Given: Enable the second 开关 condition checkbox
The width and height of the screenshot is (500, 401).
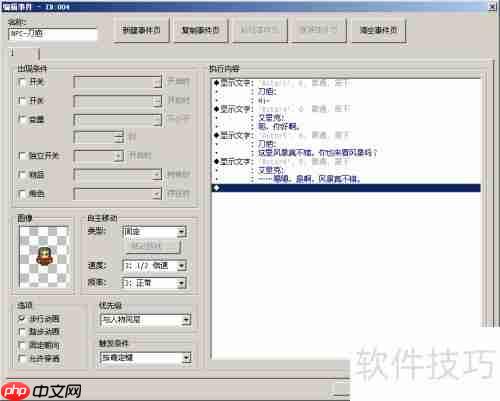Looking at the screenshot, I should pos(22,100).
